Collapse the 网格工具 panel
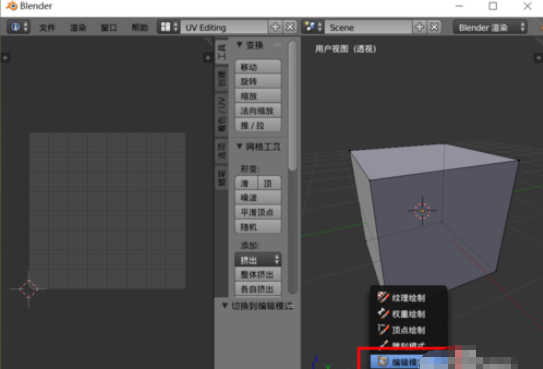This screenshot has height=369, width=543. (x=239, y=147)
